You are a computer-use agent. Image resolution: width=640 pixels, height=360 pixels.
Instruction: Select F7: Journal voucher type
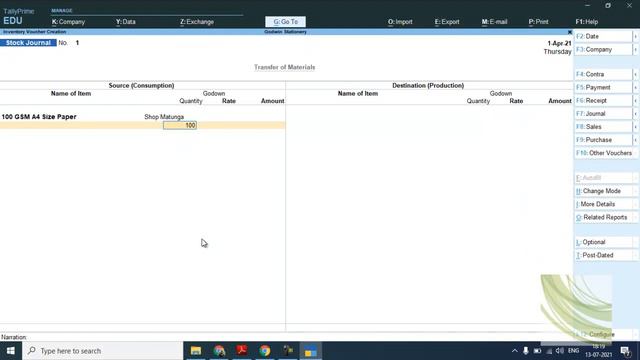coord(603,113)
